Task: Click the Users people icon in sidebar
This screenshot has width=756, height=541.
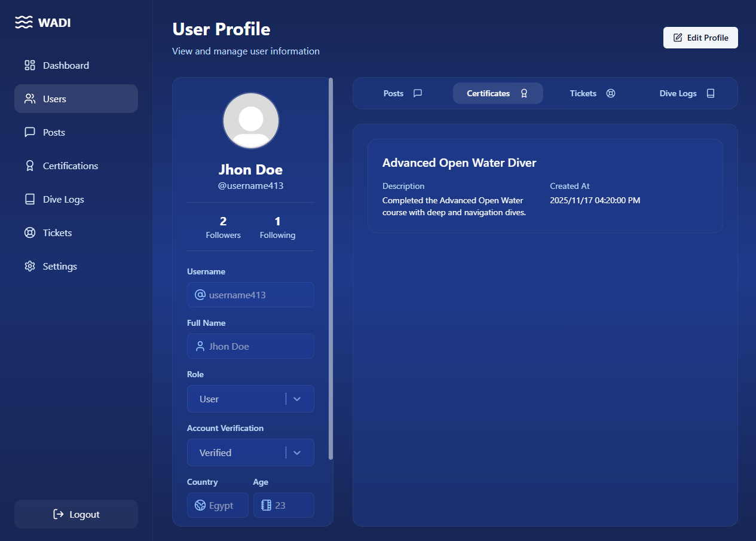Action: click(30, 99)
